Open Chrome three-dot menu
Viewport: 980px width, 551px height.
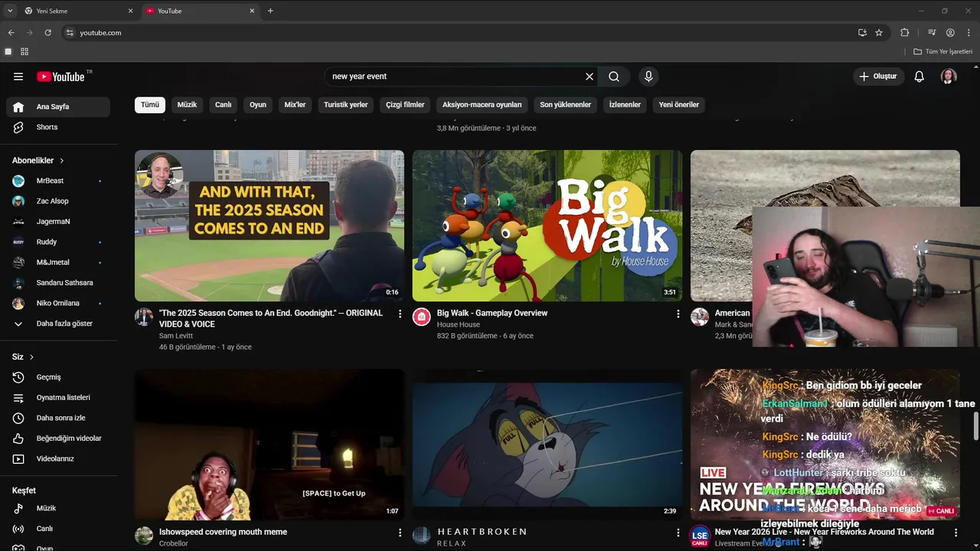pos(969,33)
